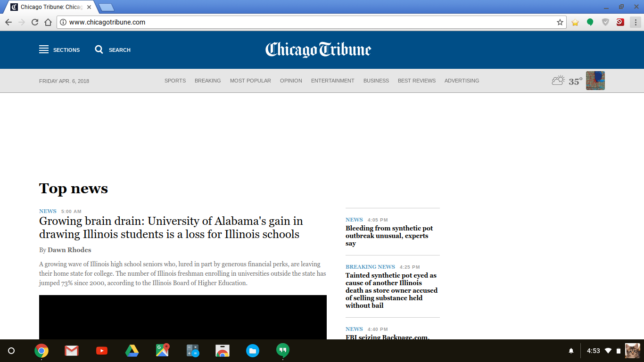Open the Calculator app from the shelf
The width and height of the screenshot is (644, 362).
(192, 351)
